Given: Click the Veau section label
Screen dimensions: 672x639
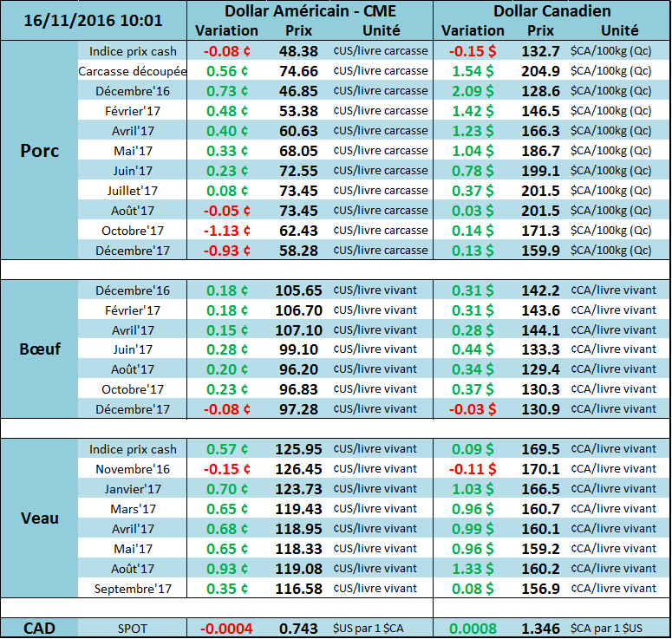Looking at the screenshot, I should coord(40,518).
